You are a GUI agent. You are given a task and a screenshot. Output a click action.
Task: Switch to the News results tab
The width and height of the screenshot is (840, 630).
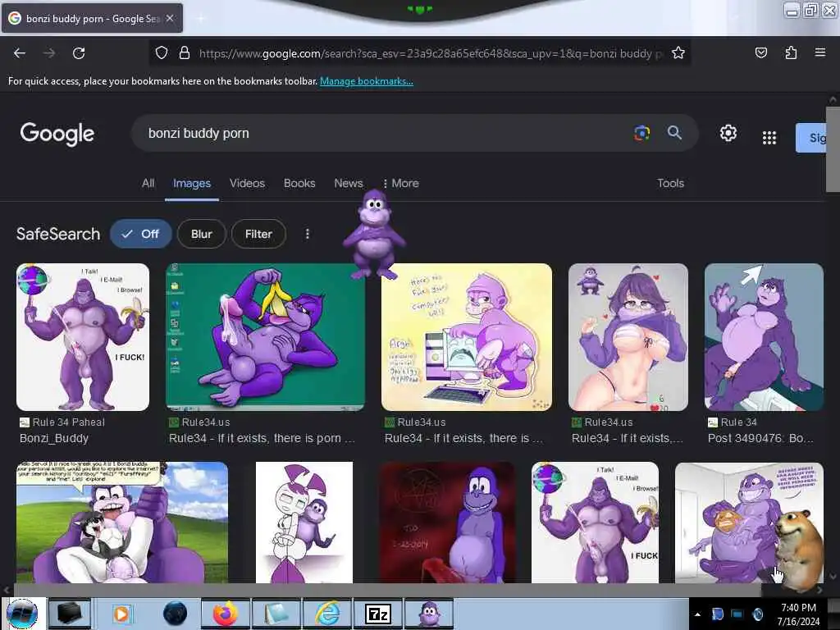(x=348, y=183)
